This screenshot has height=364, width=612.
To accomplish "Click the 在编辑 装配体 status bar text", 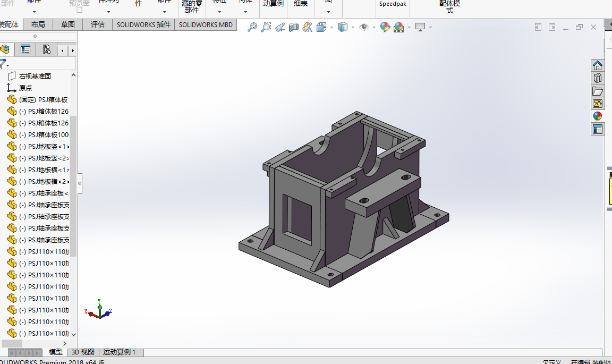I will [x=591, y=361].
